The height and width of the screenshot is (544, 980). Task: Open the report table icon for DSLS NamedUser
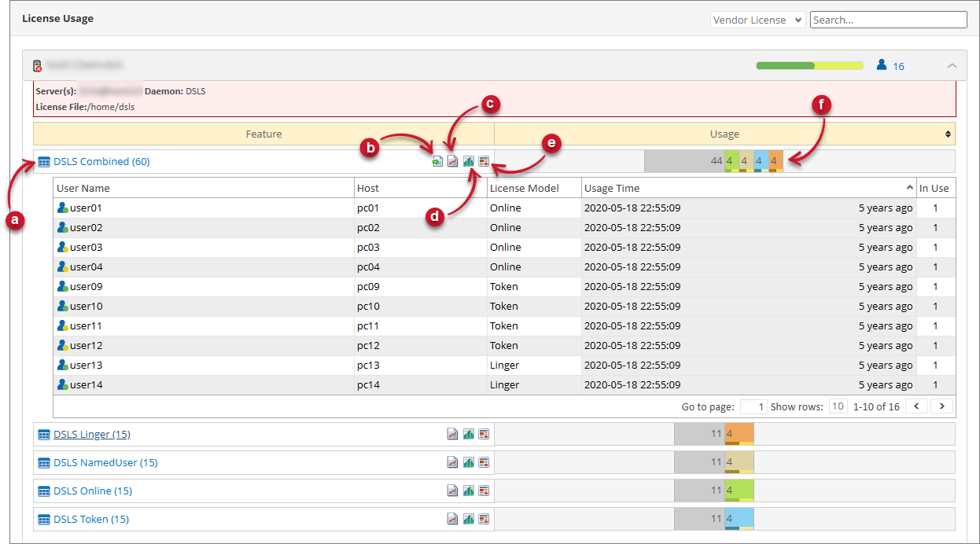point(484,462)
